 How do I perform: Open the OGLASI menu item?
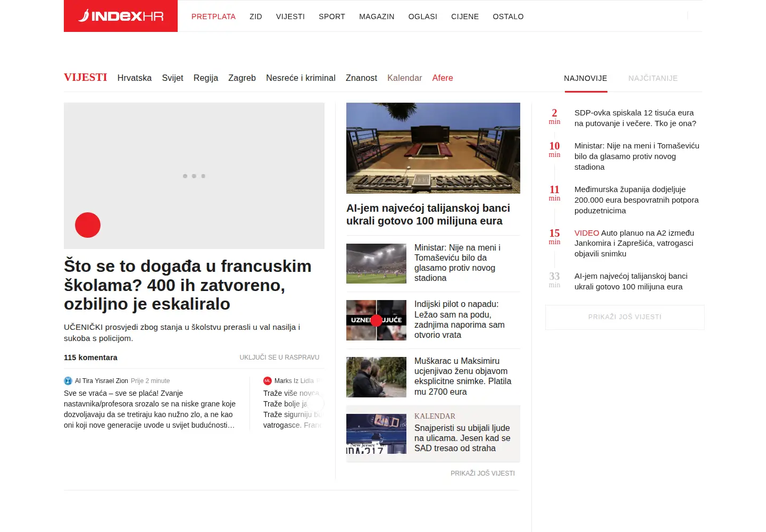[423, 16]
